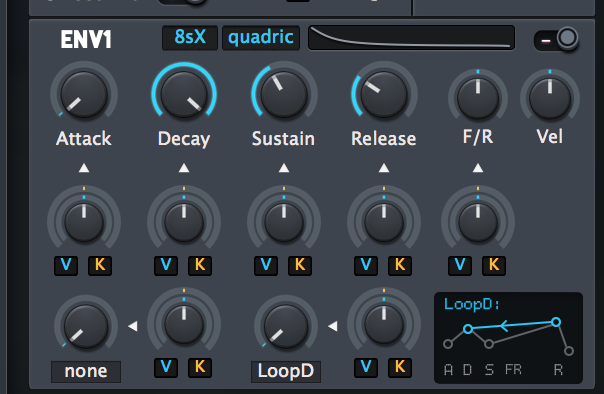Click the white triangle under Decay
The image size is (604, 394).
tap(184, 168)
